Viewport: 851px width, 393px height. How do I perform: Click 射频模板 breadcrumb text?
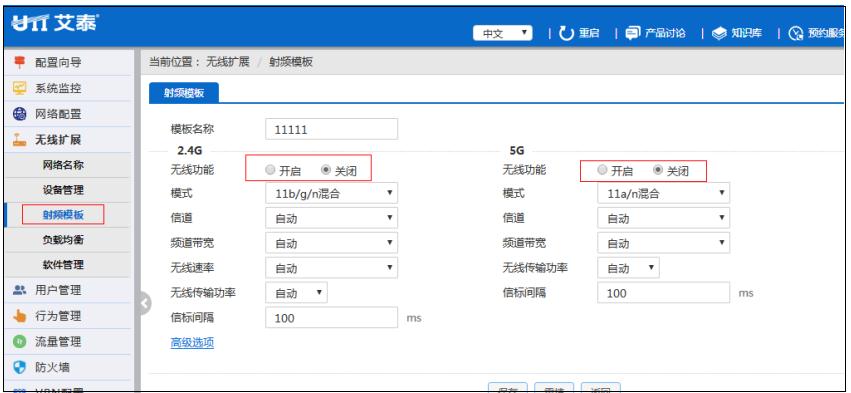(x=291, y=62)
